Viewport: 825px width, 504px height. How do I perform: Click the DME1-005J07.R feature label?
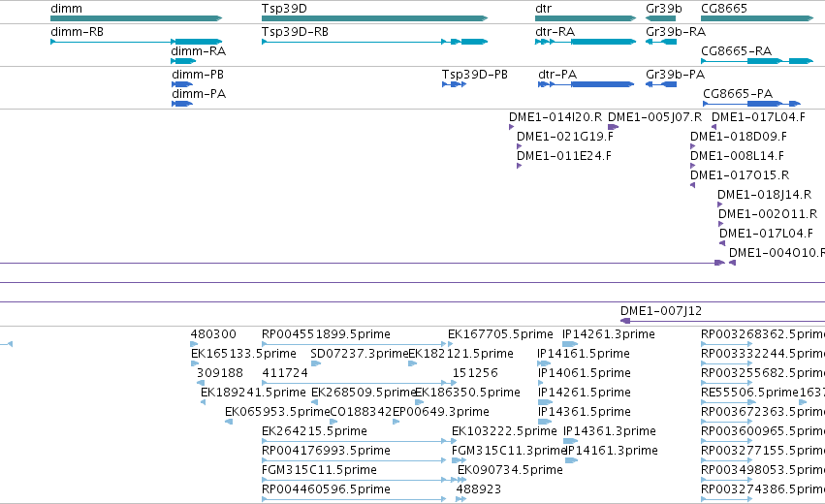pos(654,117)
